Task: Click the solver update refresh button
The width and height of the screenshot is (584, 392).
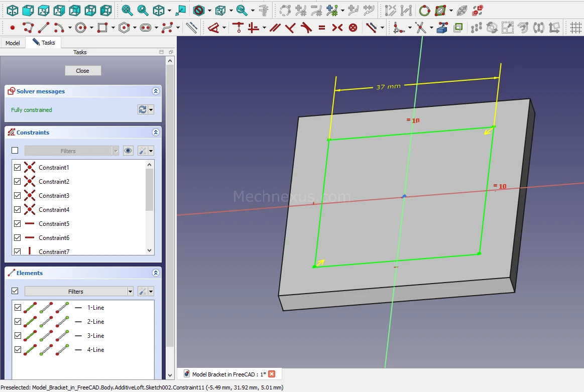Action: pos(143,109)
